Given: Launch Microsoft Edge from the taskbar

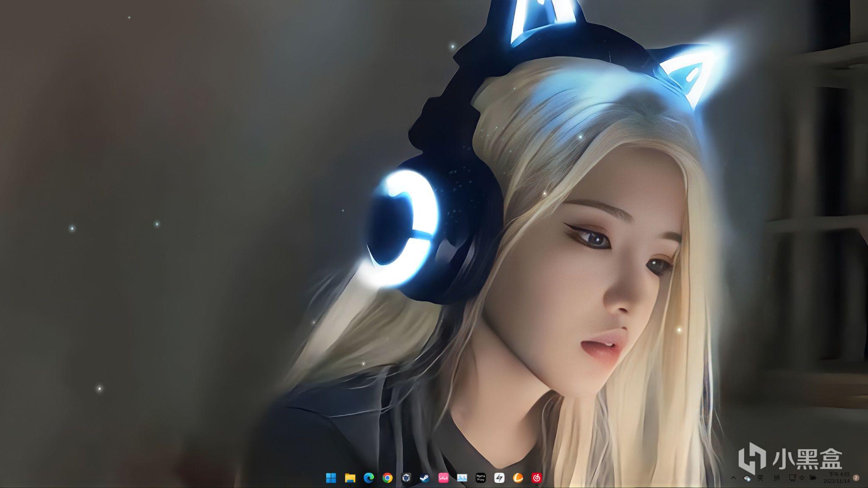Looking at the screenshot, I should [x=369, y=478].
